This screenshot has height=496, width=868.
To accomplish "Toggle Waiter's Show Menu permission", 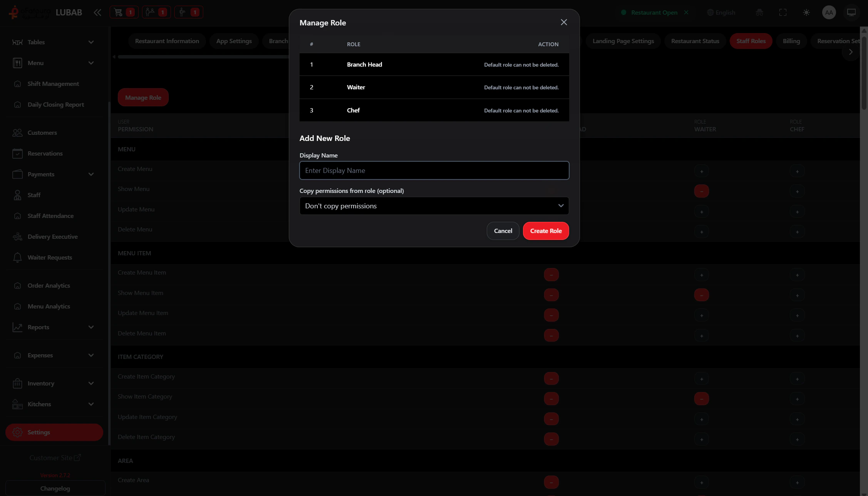I will click(x=701, y=191).
